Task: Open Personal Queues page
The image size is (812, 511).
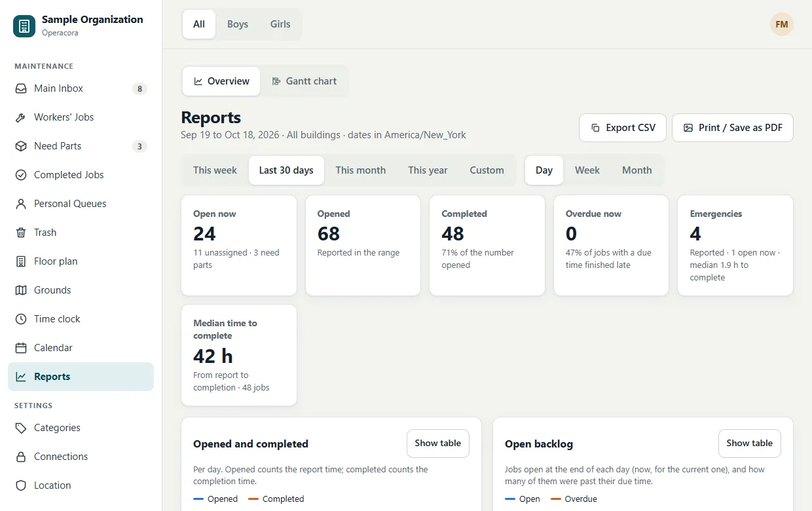Action: [x=81, y=204]
